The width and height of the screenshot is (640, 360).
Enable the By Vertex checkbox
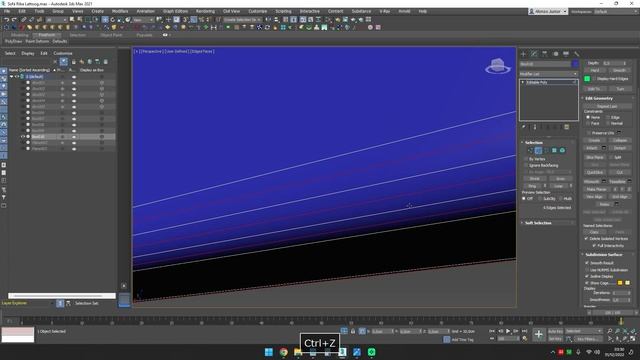[526, 159]
